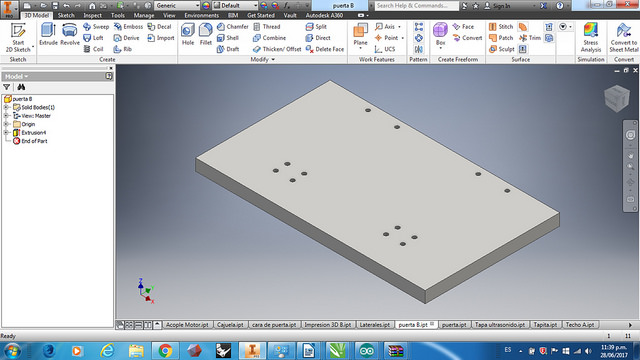Image resolution: width=640 pixels, height=360 pixels.
Task: Select the Plane work feature
Action: pyautogui.click(x=360, y=34)
